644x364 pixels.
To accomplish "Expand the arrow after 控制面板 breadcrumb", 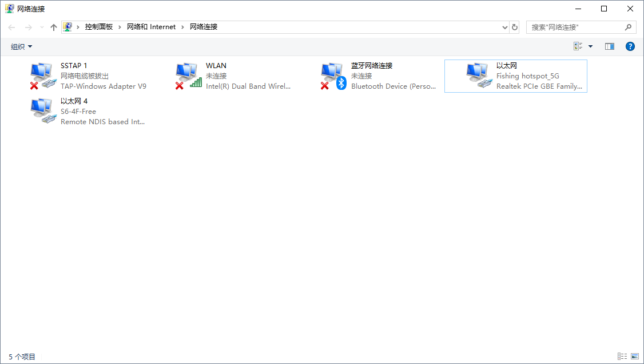I will tap(120, 27).
